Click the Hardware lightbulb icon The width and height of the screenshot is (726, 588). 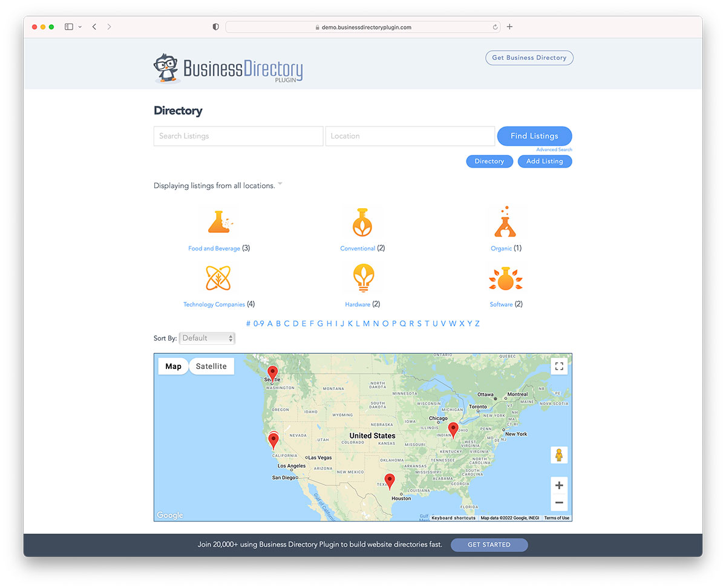click(363, 278)
